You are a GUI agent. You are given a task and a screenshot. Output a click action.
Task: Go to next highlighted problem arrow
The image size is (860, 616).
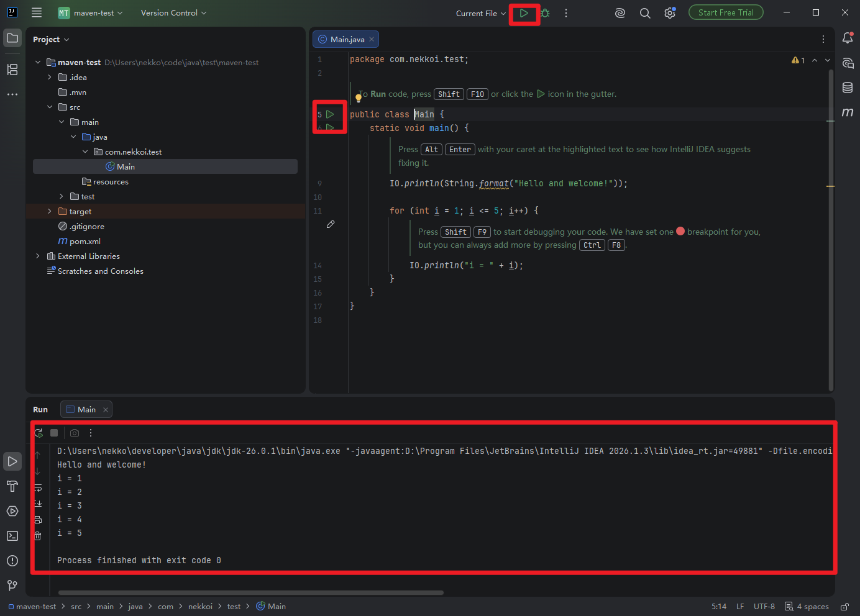coord(828,60)
